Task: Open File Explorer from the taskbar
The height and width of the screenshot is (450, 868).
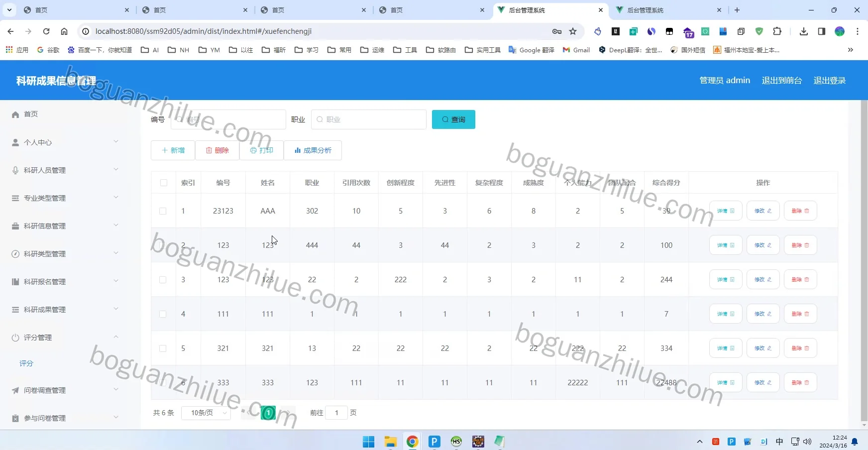Action: pyautogui.click(x=390, y=442)
